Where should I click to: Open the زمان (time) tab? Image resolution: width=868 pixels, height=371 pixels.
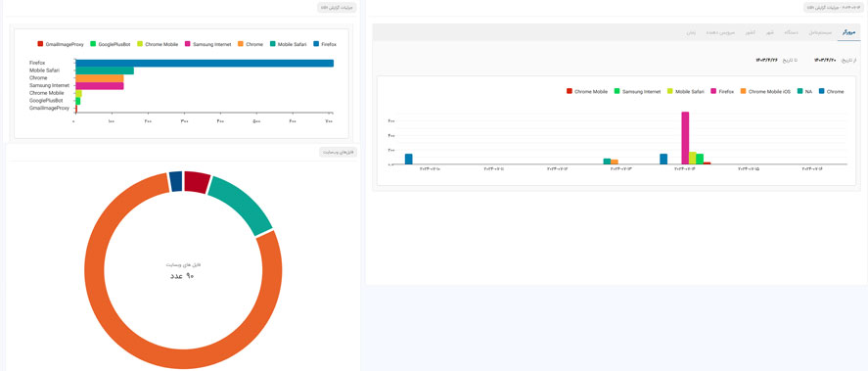point(691,32)
